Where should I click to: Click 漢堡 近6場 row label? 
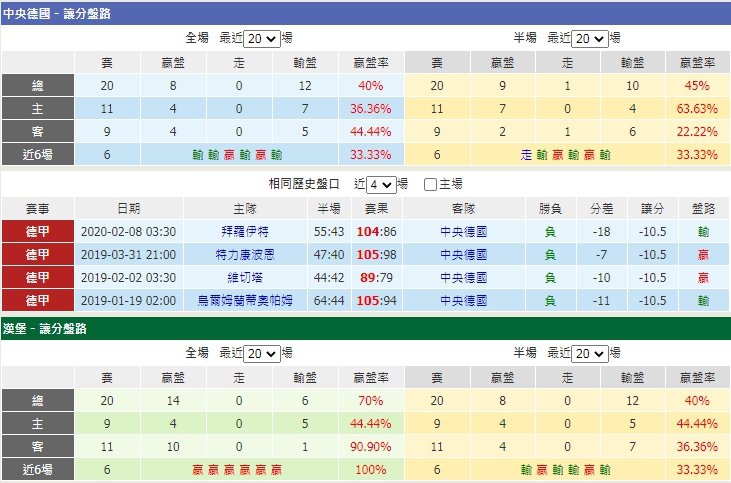[x=38, y=469]
